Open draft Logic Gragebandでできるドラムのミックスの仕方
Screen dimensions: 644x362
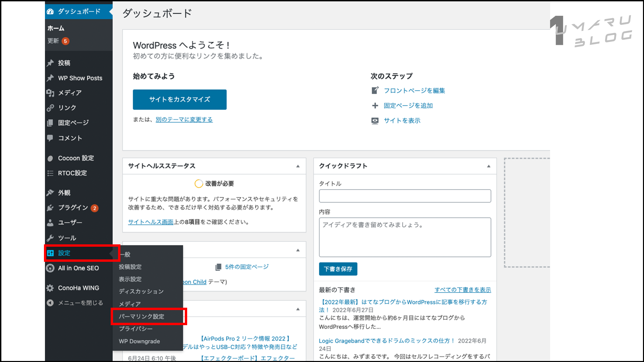coord(387,341)
